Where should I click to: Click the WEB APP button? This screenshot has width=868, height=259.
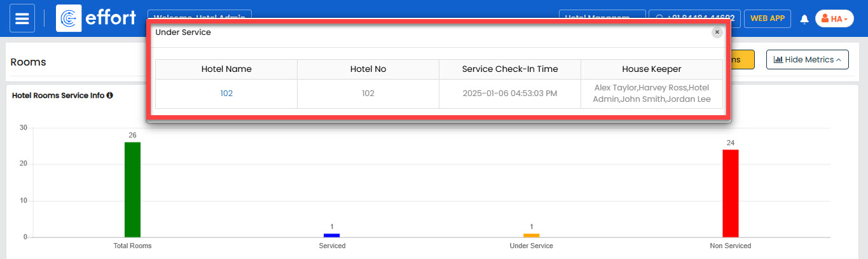[x=768, y=18]
